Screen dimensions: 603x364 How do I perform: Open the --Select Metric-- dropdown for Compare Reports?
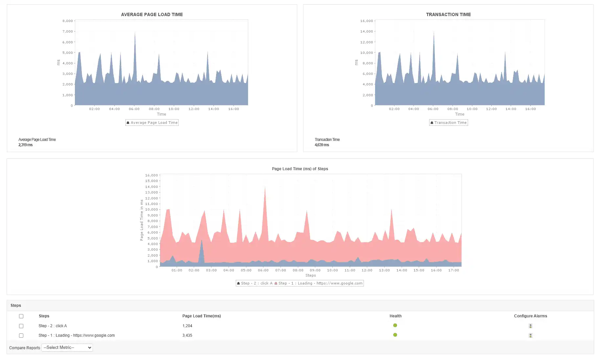pyautogui.click(x=67, y=347)
